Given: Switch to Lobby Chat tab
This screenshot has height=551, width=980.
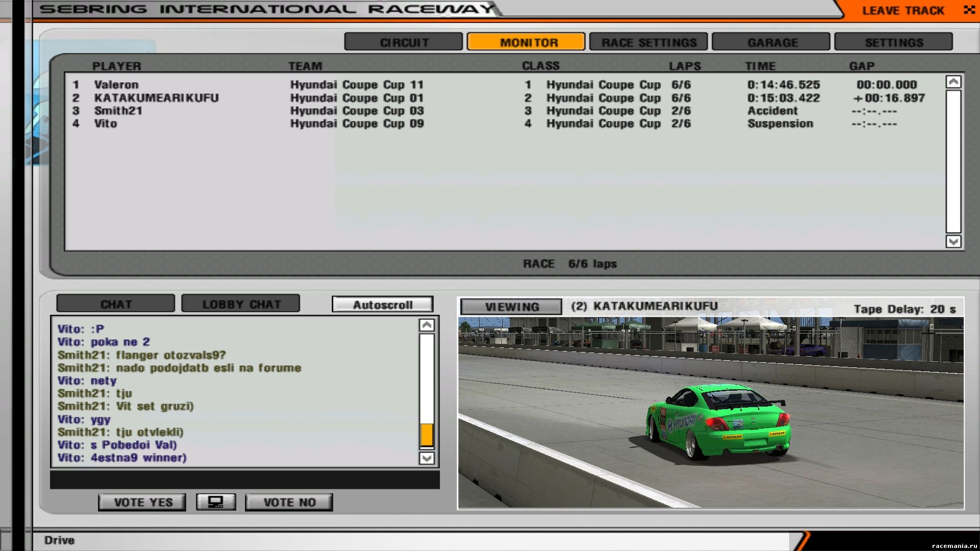Looking at the screenshot, I should (241, 304).
